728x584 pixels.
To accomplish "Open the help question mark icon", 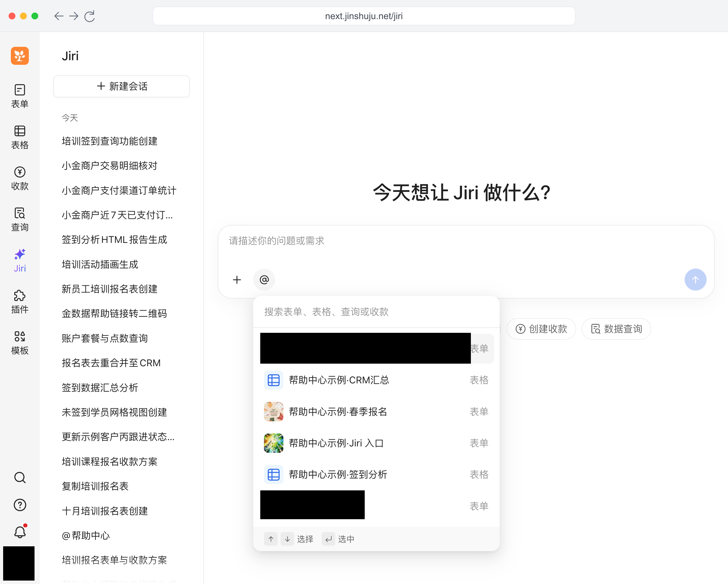I will pyautogui.click(x=20, y=505).
